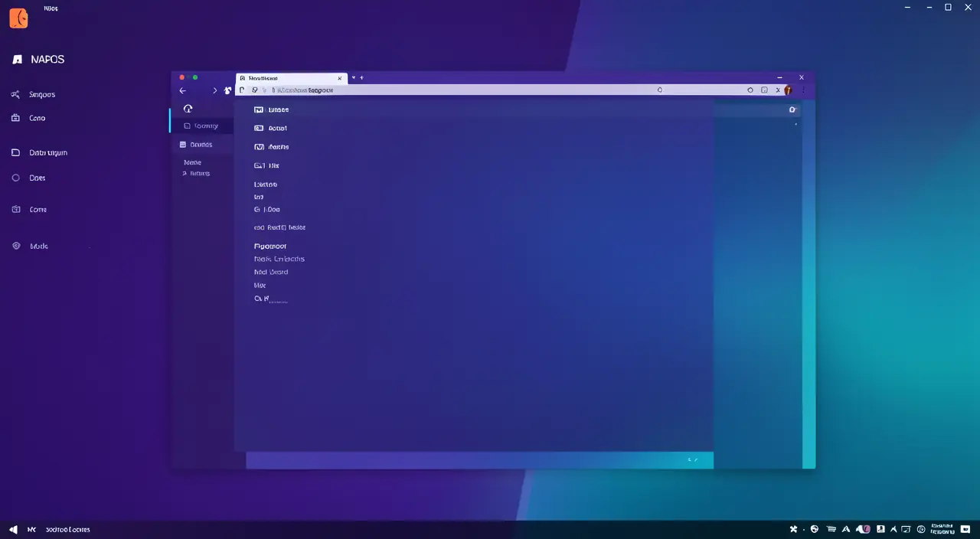Open a new tab with the plus button
Screen dimensions: 980x539
[x=361, y=78]
